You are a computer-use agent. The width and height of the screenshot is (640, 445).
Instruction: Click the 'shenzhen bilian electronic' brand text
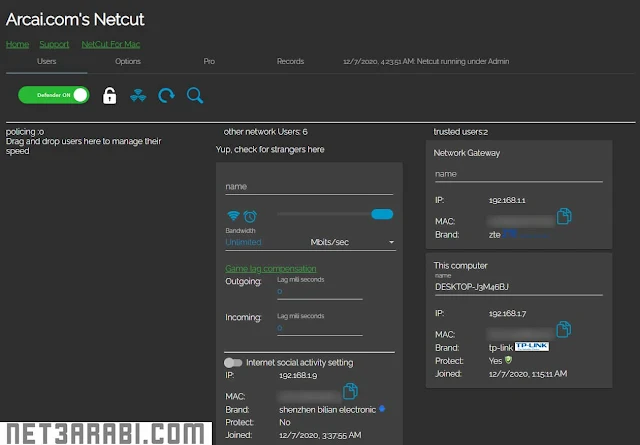[327, 409]
